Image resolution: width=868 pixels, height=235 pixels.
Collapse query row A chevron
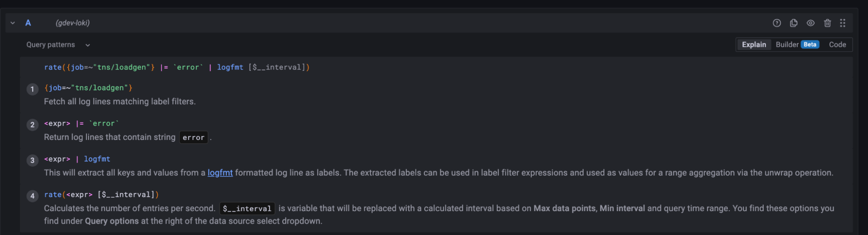pyautogui.click(x=13, y=23)
